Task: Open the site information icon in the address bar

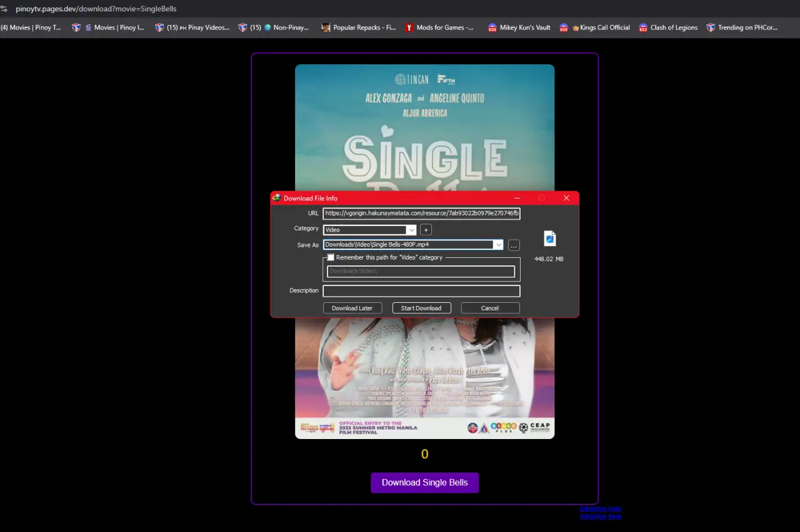Action: 5,9
